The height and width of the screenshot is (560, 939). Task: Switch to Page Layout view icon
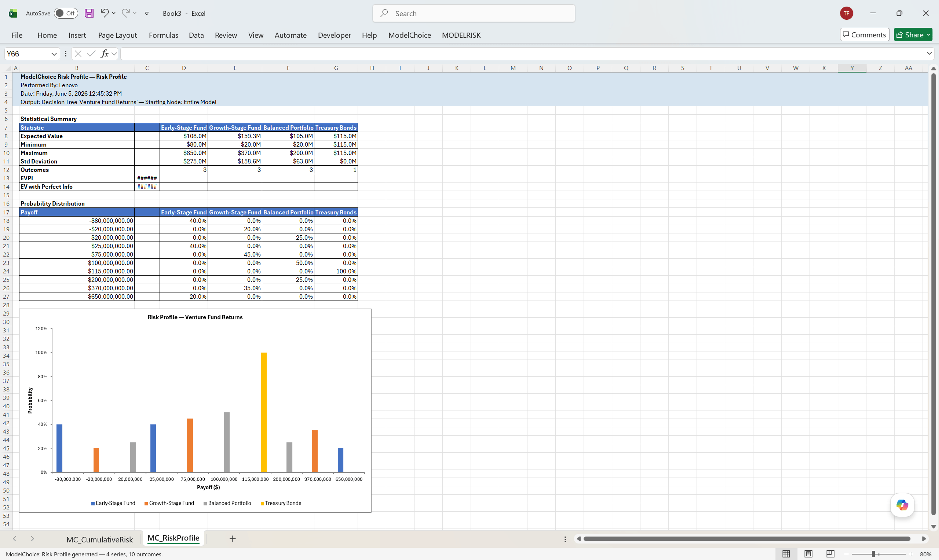(x=808, y=554)
